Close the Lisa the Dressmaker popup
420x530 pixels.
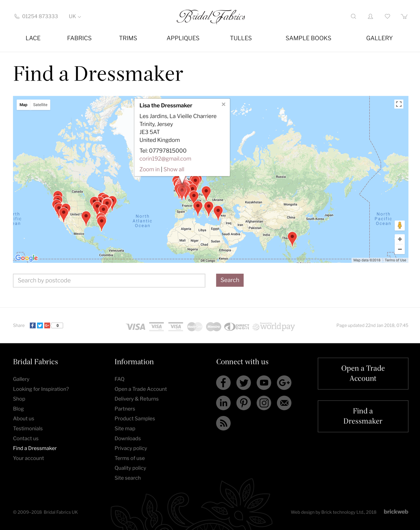coord(223,104)
